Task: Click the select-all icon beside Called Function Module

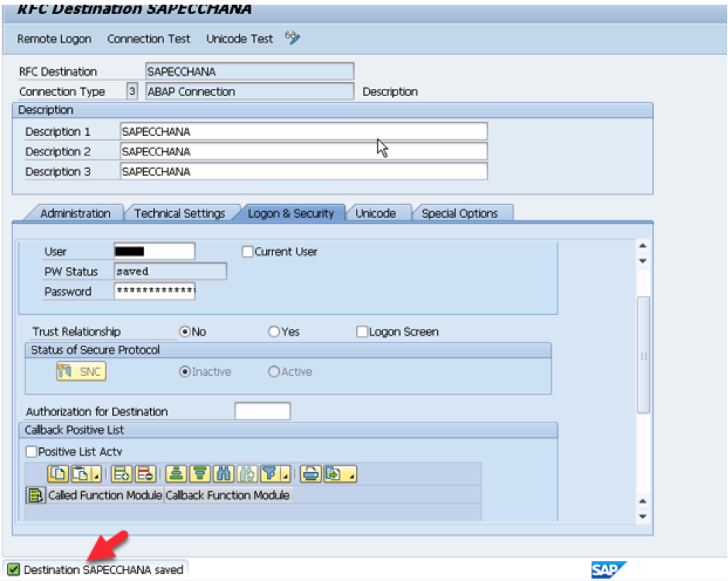Action: tap(36, 496)
